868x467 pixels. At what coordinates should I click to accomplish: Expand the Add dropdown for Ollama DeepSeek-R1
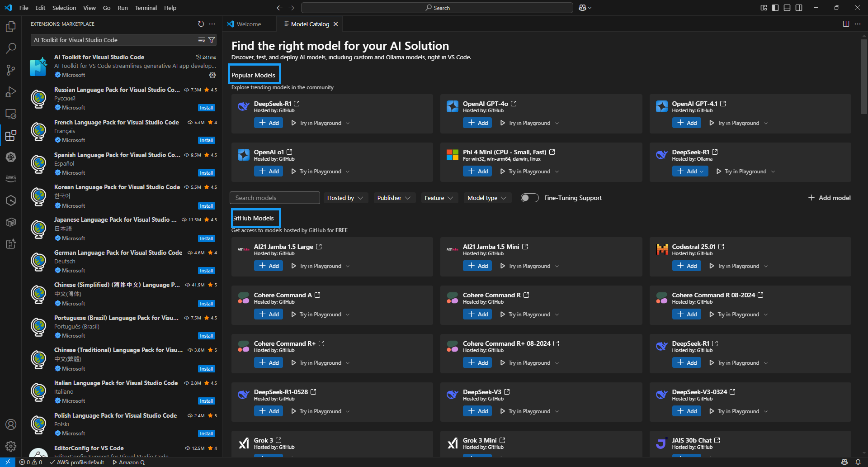702,172
